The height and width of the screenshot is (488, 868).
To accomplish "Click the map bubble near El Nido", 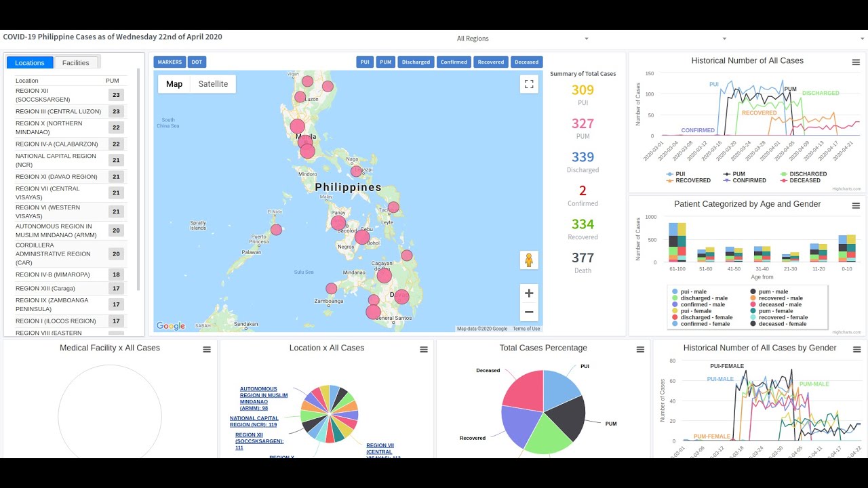I will (x=276, y=230).
